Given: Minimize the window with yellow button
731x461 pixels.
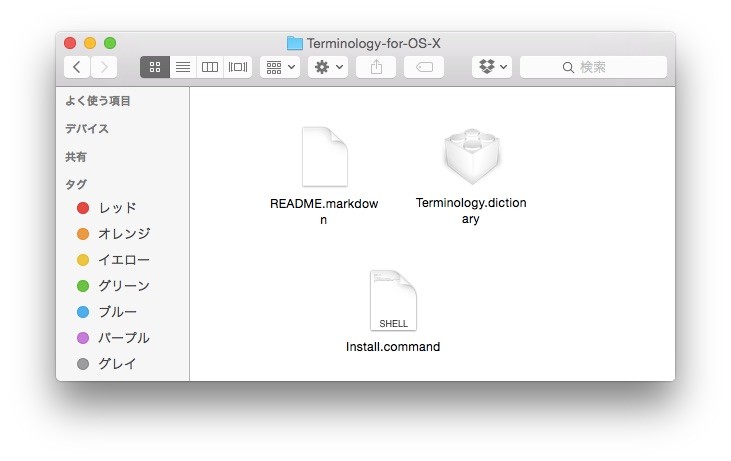Looking at the screenshot, I should click(x=90, y=43).
